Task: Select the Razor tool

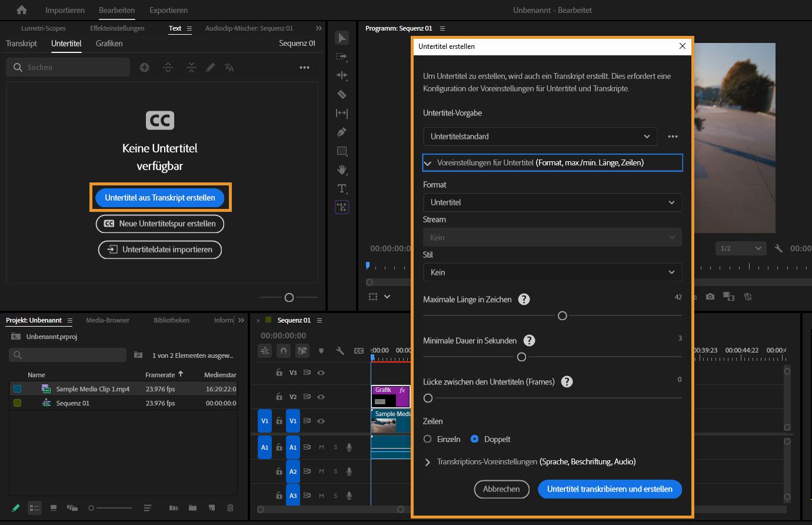Action: point(342,94)
